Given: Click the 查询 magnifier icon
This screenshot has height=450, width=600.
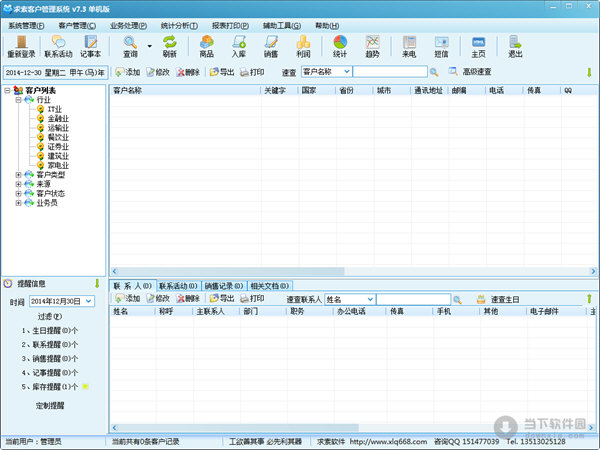Looking at the screenshot, I should click(x=130, y=46).
